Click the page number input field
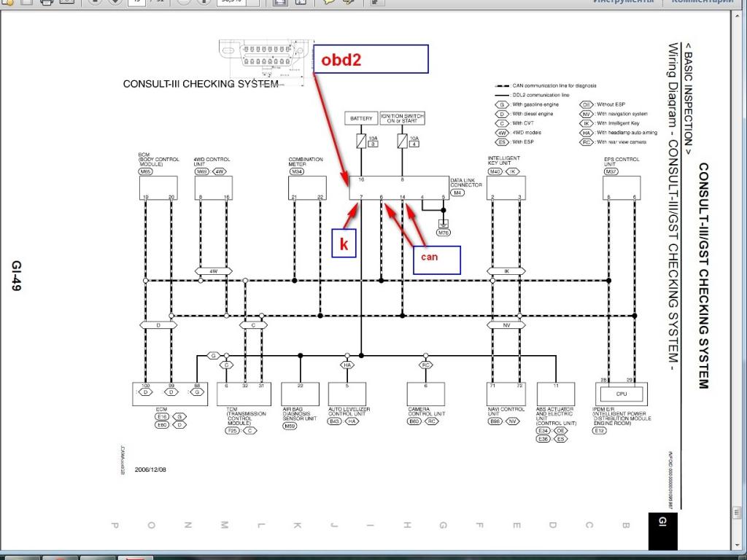 pos(136,2)
